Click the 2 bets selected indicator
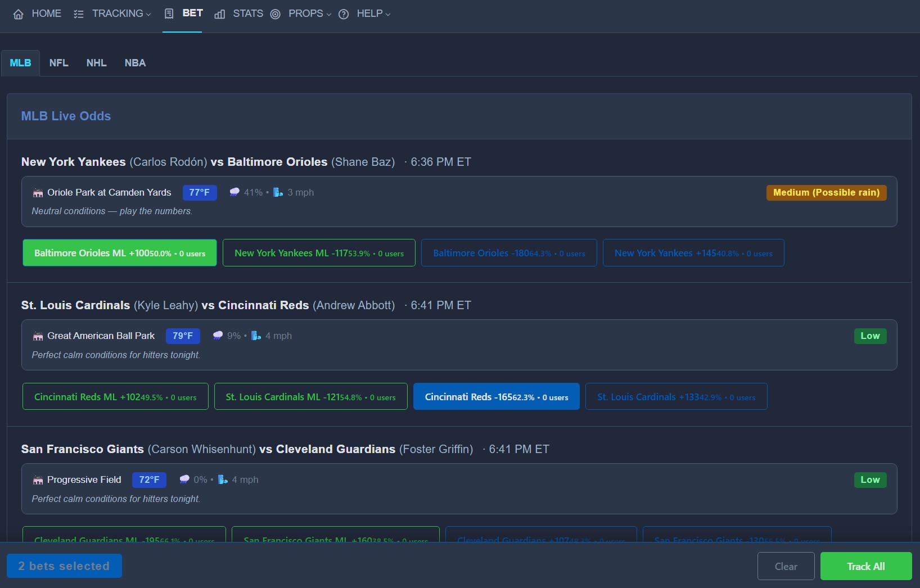The image size is (920, 588). pos(64,566)
